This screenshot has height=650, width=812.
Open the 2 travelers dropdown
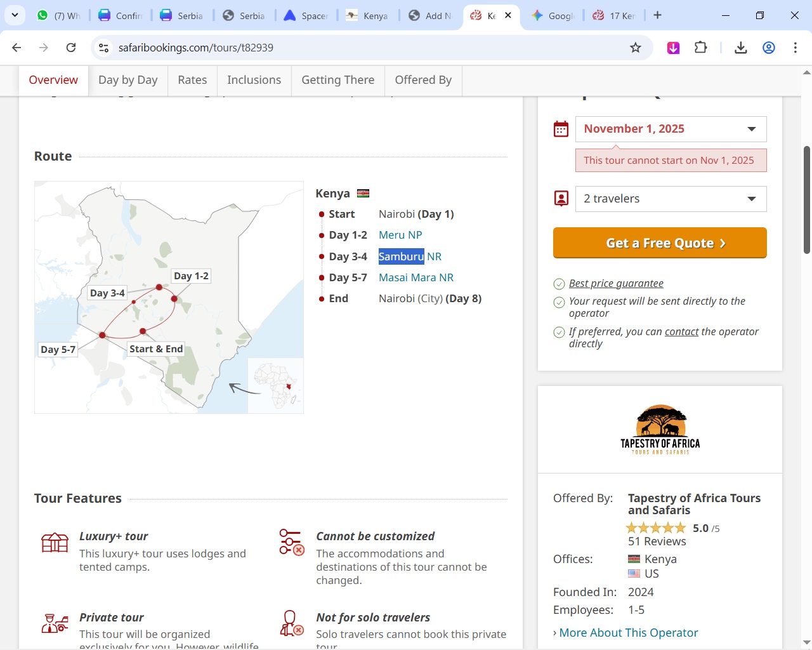671,199
